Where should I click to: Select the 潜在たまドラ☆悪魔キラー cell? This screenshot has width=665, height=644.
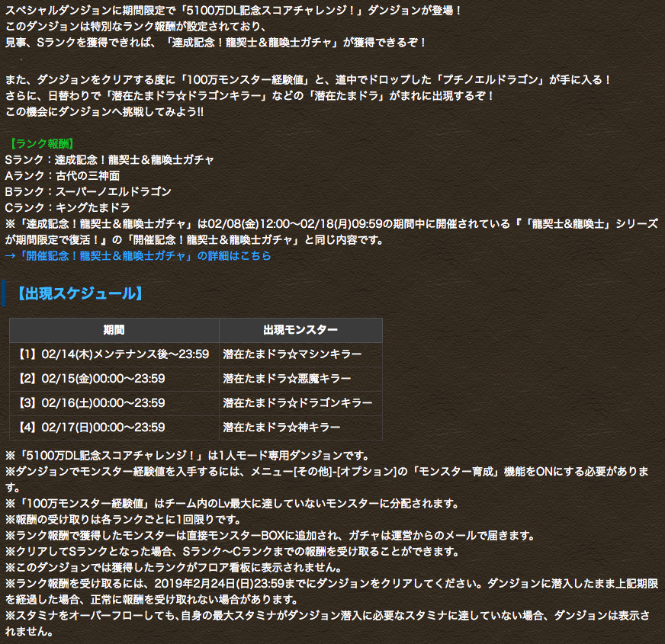click(x=300, y=378)
